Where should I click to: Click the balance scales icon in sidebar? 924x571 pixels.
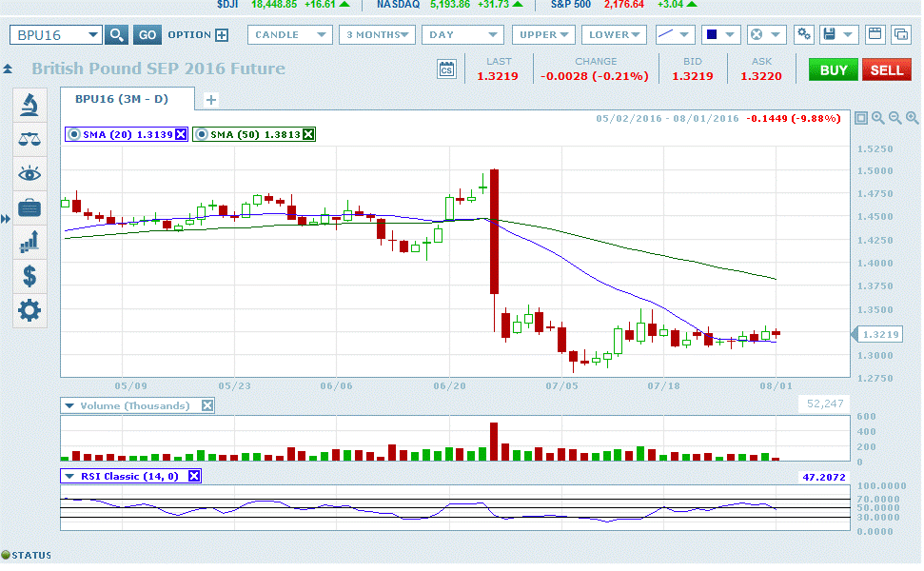(x=29, y=139)
